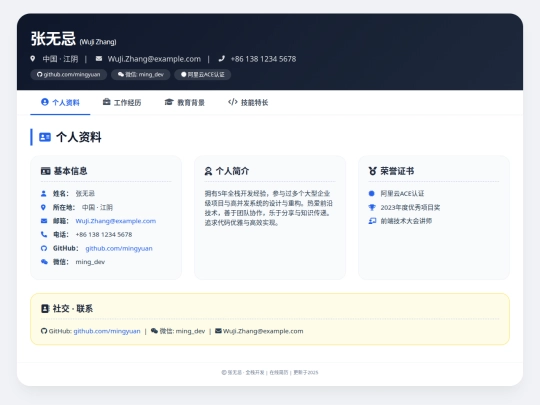Viewport: 540px width, 405px height.
Task: Click the code icon on 技能特长 tab
Action: (x=233, y=102)
